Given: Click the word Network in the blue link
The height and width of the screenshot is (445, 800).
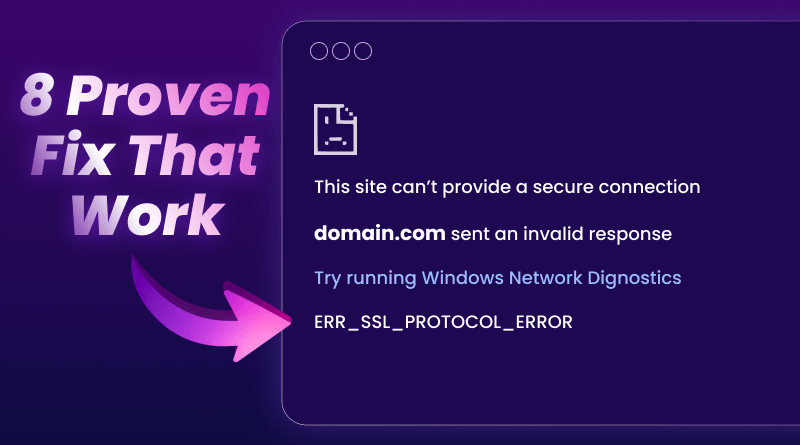Looking at the screenshot, I should tap(545, 278).
